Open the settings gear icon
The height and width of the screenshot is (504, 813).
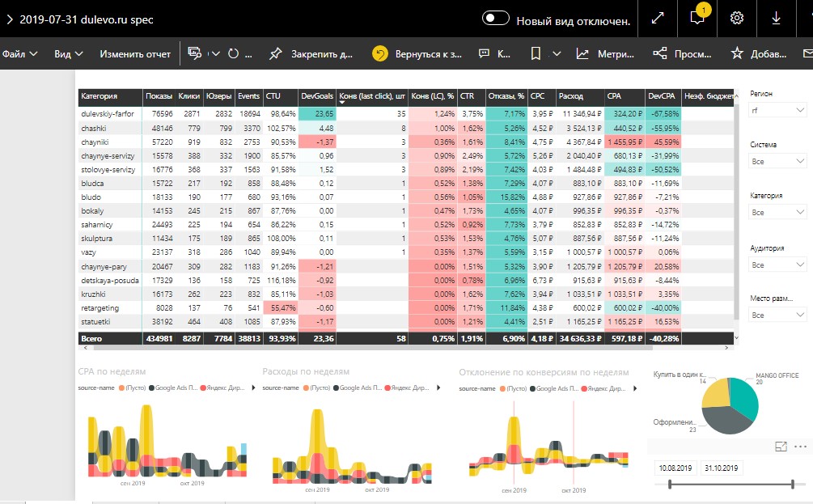pos(736,18)
